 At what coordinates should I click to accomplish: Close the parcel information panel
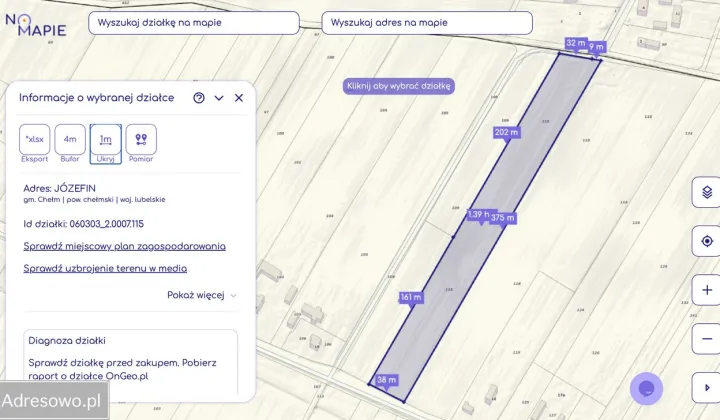(239, 98)
